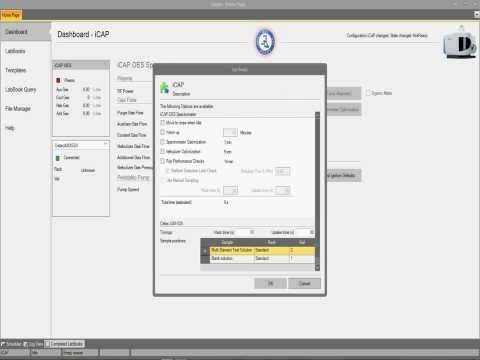This screenshot has height=360, width=480.
Task: Click the Sample column header in table
Action: click(228, 242)
